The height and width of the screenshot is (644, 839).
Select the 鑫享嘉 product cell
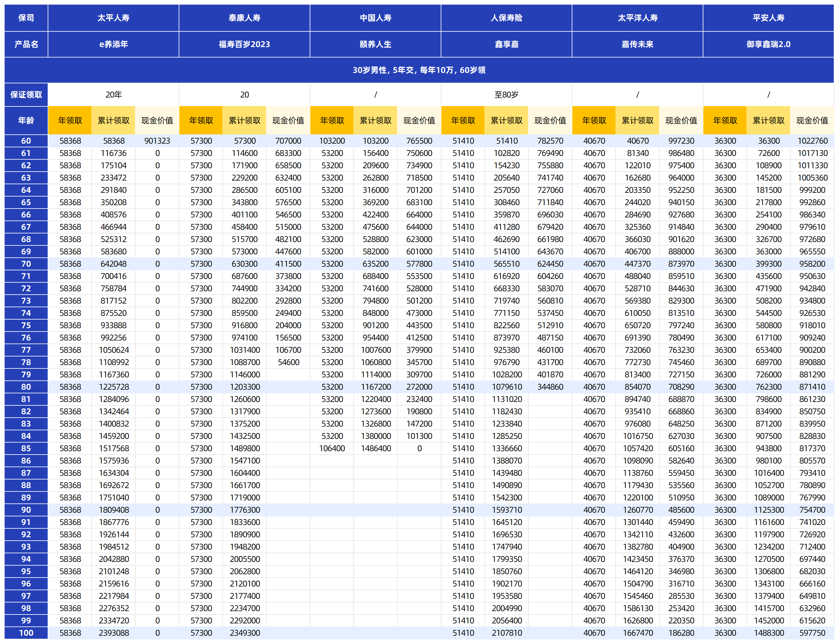[506, 44]
